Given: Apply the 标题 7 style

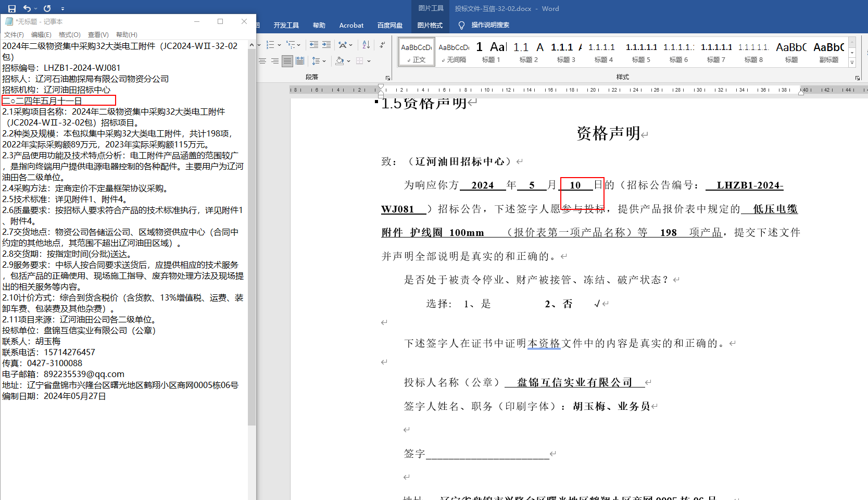Looking at the screenshot, I should point(716,52).
